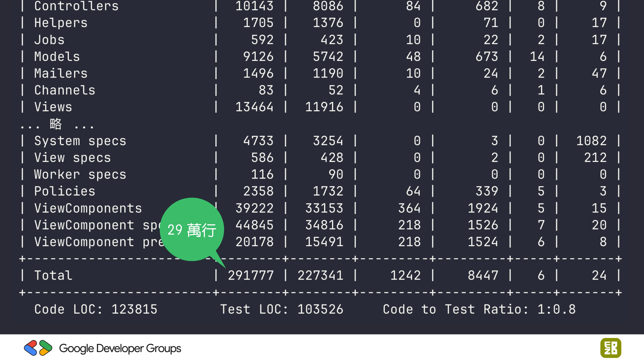This screenshot has height=362, width=644.
Task: Click the Total lines value 291777
Action: pos(251,275)
